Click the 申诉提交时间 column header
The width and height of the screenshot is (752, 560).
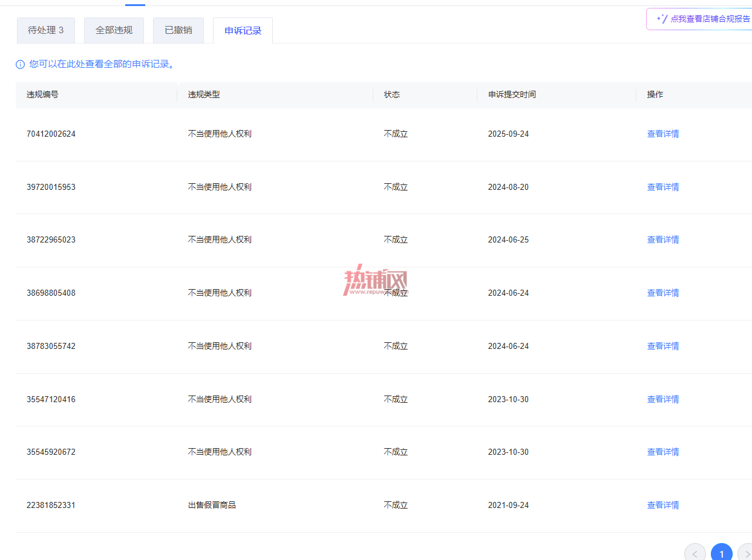click(512, 94)
